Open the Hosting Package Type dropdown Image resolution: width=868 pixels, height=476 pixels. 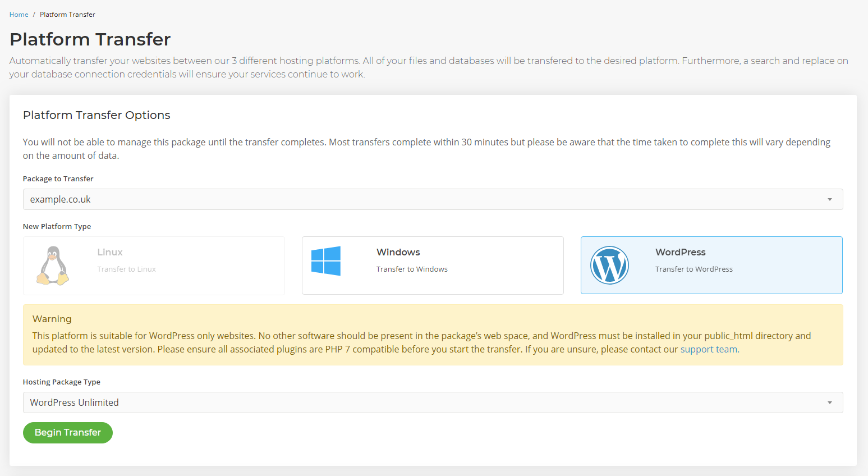pyautogui.click(x=433, y=402)
